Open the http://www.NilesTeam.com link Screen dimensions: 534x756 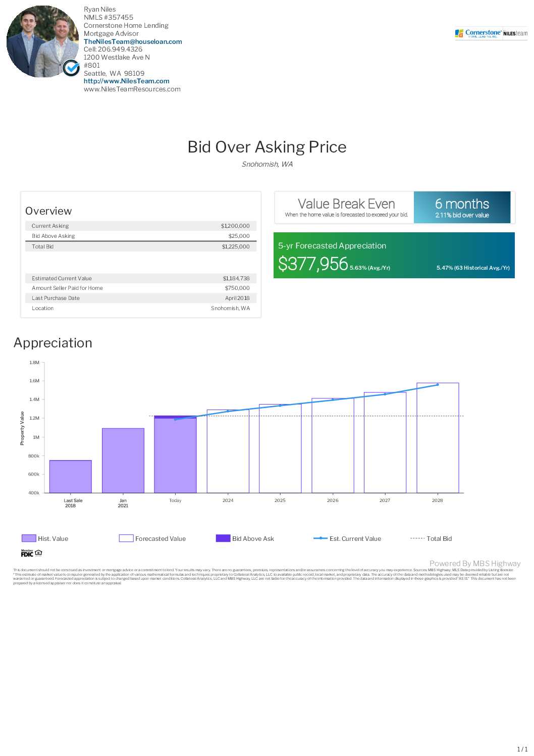click(x=126, y=81)
